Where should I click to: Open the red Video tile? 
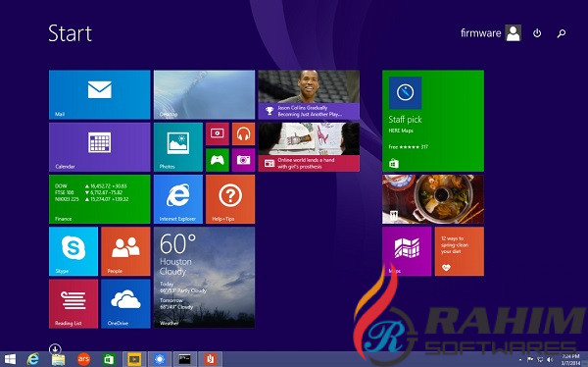(x=218, y=133)
